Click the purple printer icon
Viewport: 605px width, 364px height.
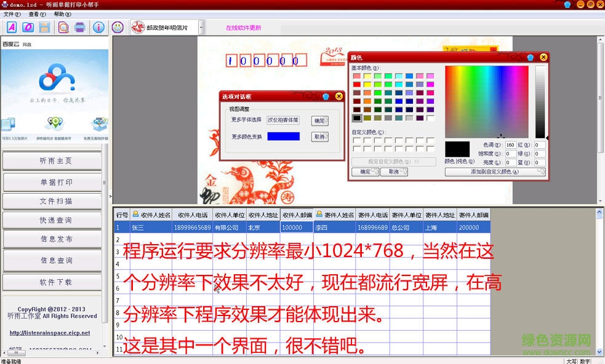click(x=79, y=28)
